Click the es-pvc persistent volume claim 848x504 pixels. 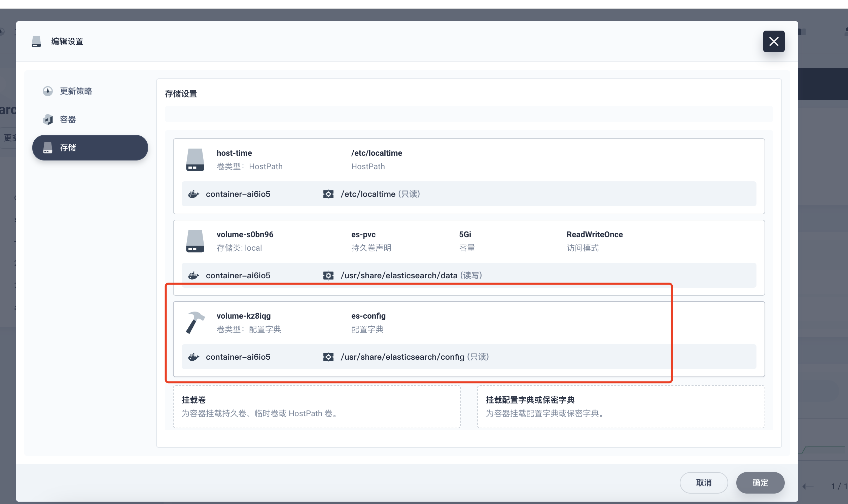tap(363, 235)
